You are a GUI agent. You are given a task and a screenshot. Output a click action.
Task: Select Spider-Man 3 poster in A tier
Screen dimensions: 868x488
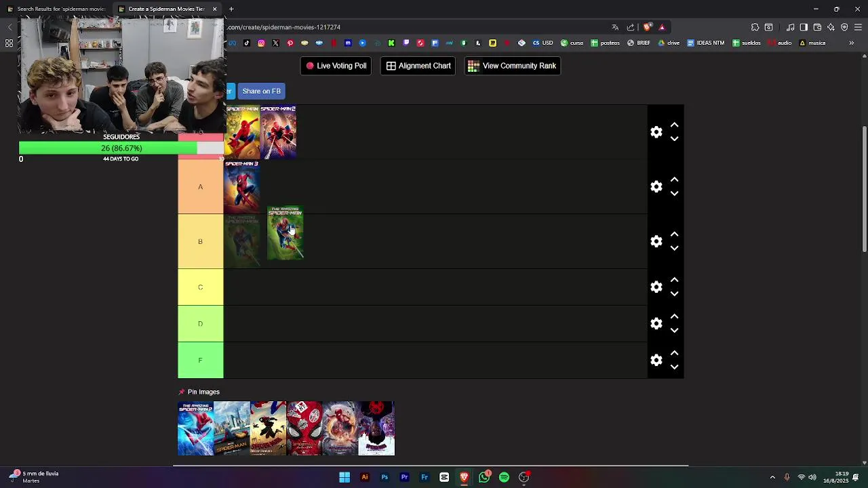[x=242, y=186]
